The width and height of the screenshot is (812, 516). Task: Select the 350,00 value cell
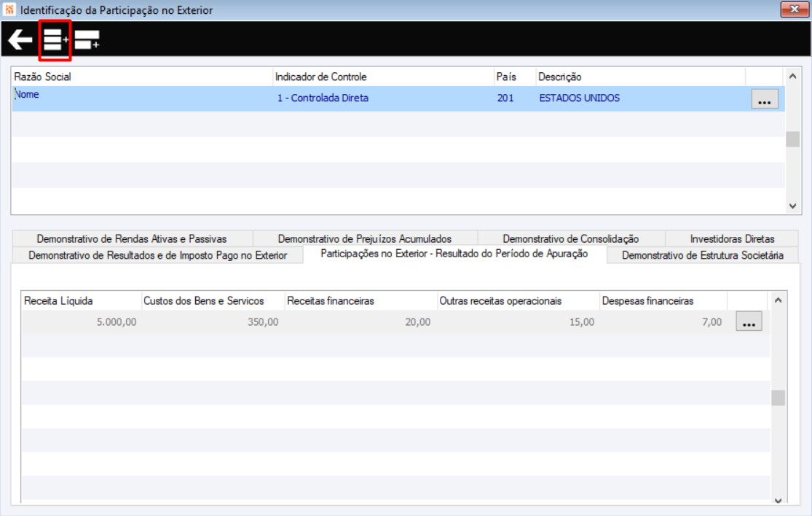tap(213, 321)
